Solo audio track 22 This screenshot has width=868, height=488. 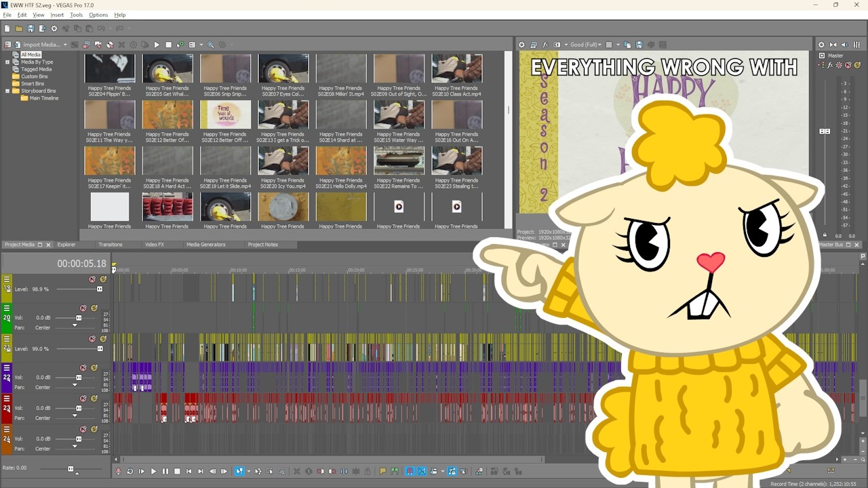coord(94,368)
